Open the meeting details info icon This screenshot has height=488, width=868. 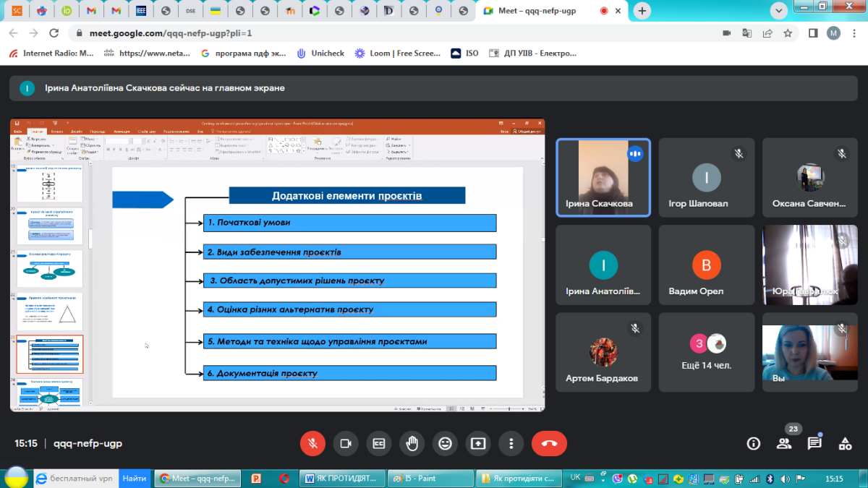click(x=754, y=443)
